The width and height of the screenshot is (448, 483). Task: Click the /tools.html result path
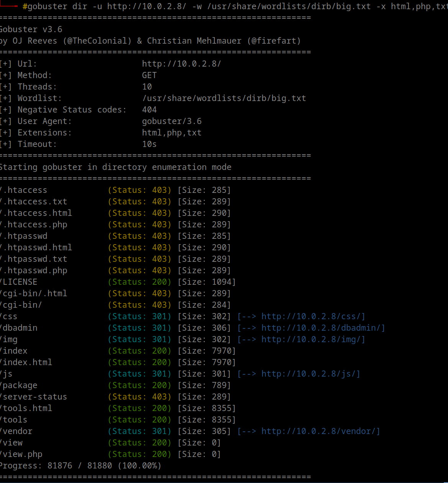click(26, 408)
